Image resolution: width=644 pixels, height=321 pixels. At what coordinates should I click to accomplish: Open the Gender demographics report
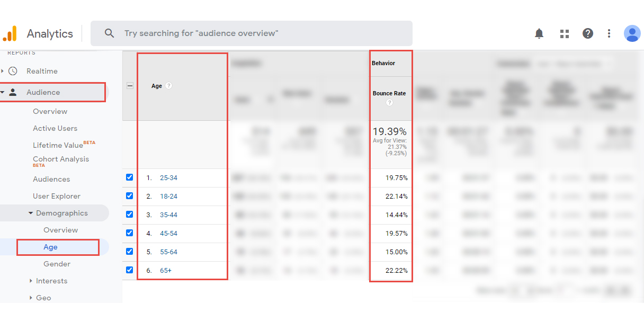[x=57, y=264]
